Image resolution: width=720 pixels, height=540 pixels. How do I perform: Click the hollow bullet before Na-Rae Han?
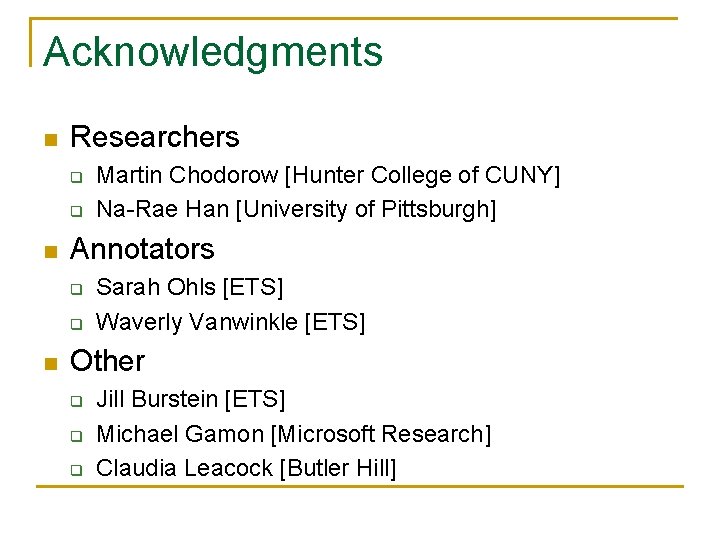(x=74, y=212)
